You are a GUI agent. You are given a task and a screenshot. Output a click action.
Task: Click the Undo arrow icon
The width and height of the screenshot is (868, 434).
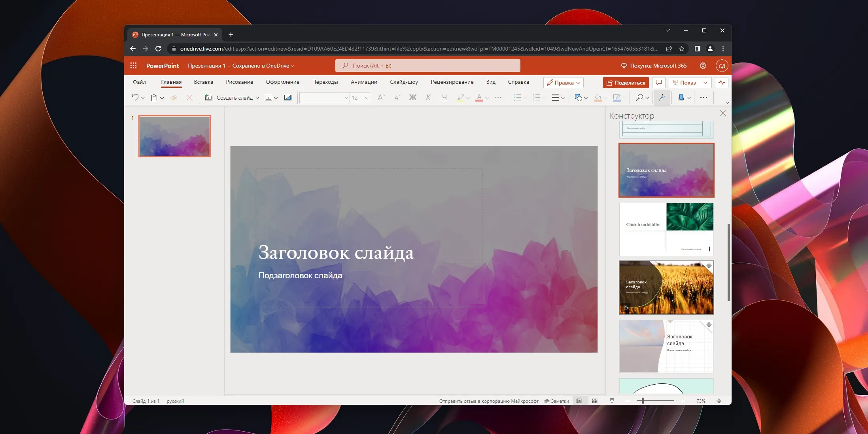[135, 97]
